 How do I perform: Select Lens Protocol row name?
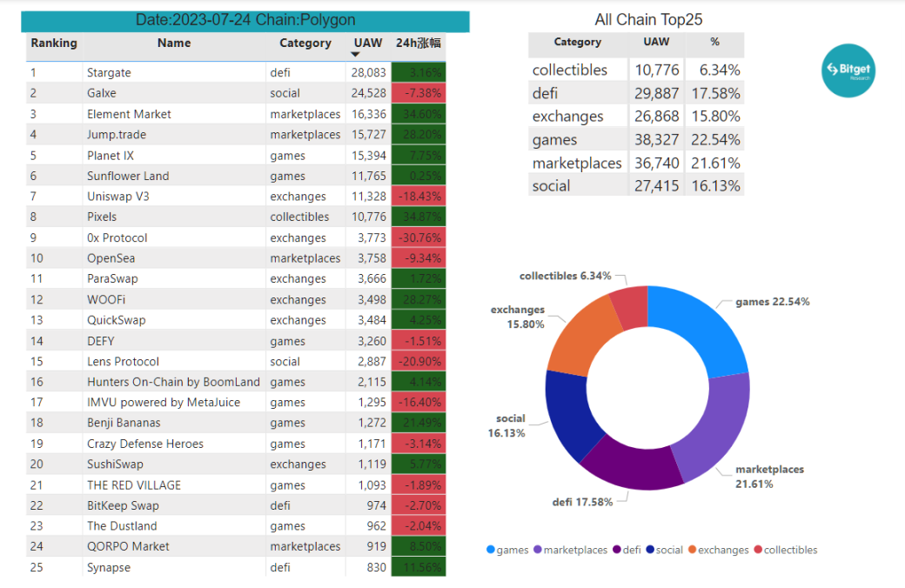pos(123,362)
